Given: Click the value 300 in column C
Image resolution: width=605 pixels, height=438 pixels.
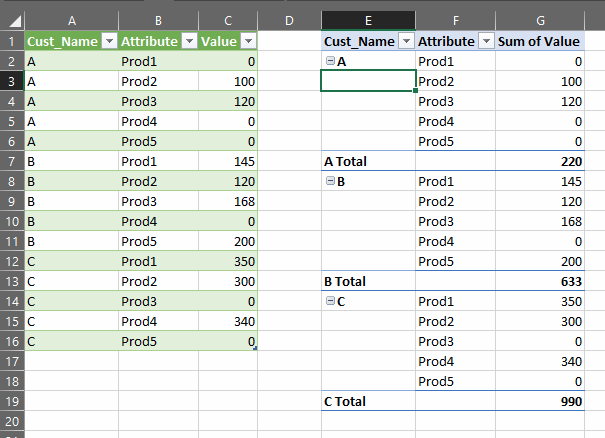Looking at the screenshot, I should [x=228, y=281].
